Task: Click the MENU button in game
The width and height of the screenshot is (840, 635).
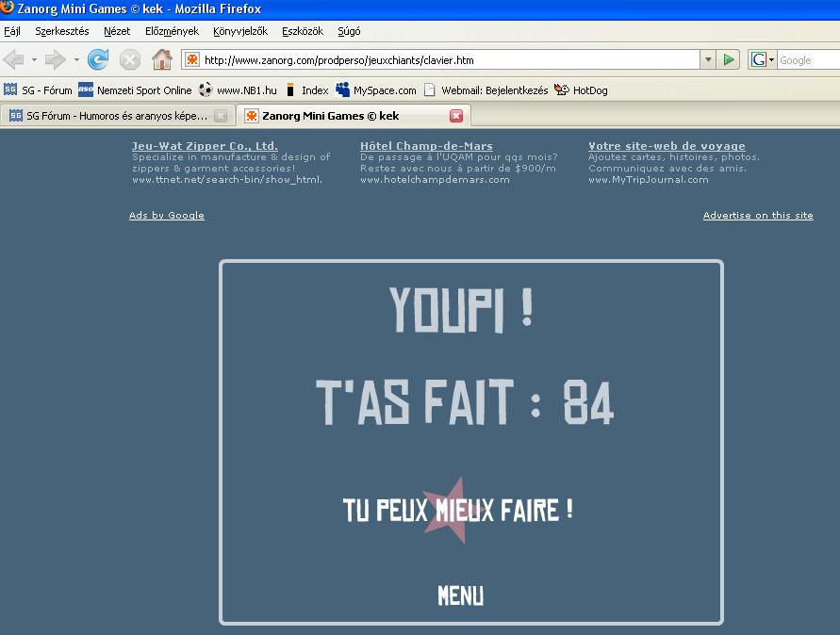Action: (x=461, y=595)
